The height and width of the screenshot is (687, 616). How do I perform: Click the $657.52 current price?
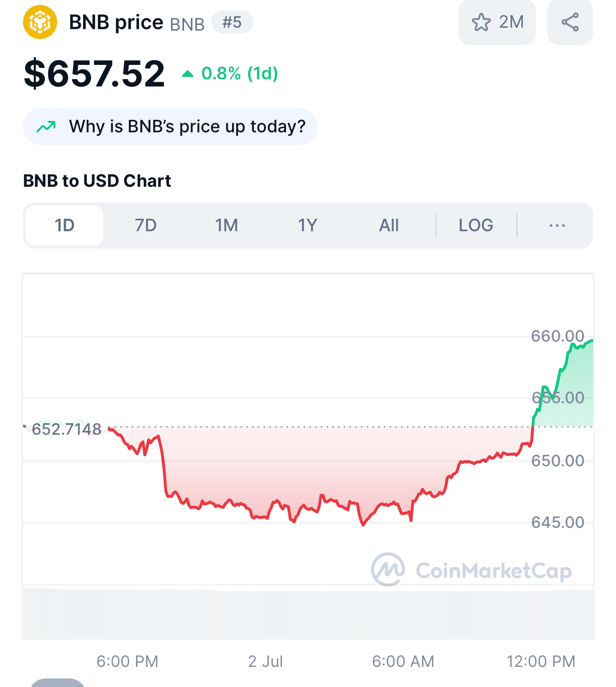tap(94, 74)
